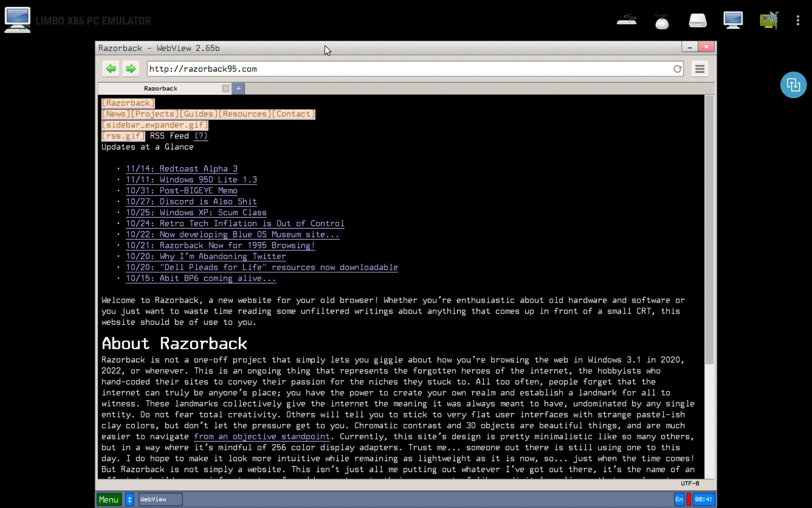Open 10/22: Blue OS Museum site link
The height and width of the screenshot is (508, 812).
233,235
